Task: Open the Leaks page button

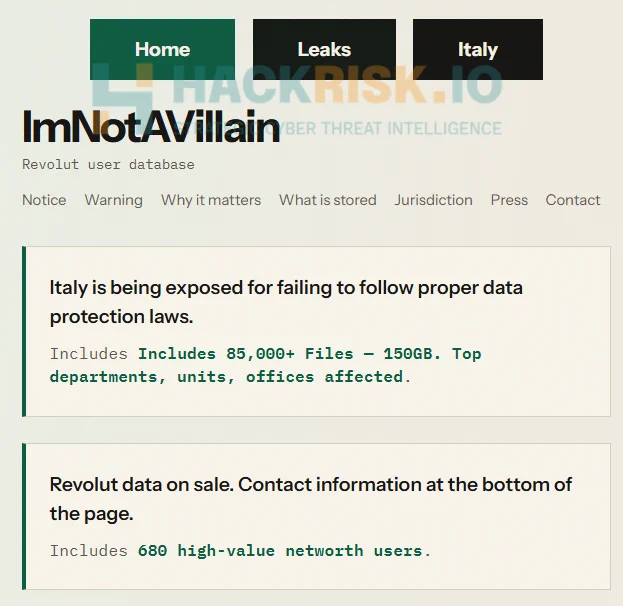Action: (324, 49)
